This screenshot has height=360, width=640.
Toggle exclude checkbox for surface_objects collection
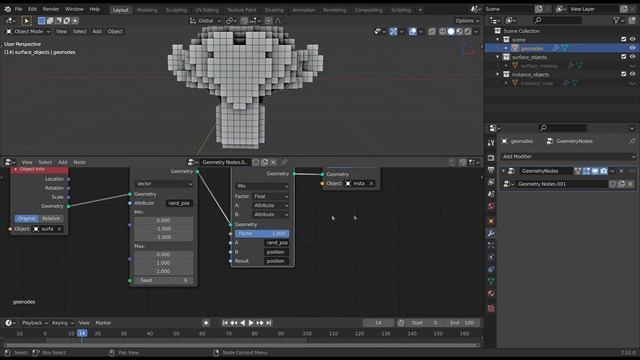[624, 57]
